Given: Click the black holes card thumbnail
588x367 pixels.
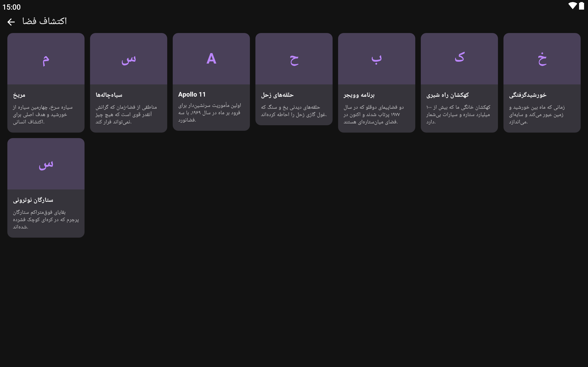Looking at the screenshot, I should (129, 59).
